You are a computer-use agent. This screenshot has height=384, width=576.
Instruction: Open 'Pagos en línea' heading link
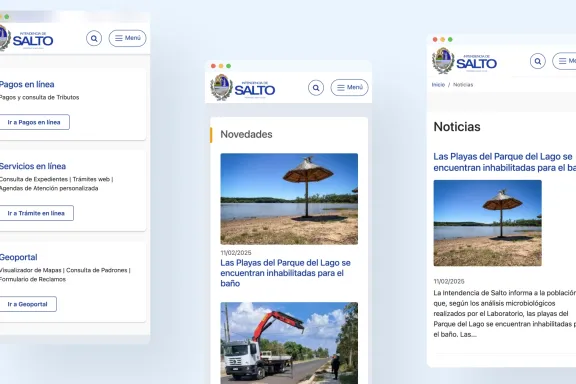coord(27,84)
